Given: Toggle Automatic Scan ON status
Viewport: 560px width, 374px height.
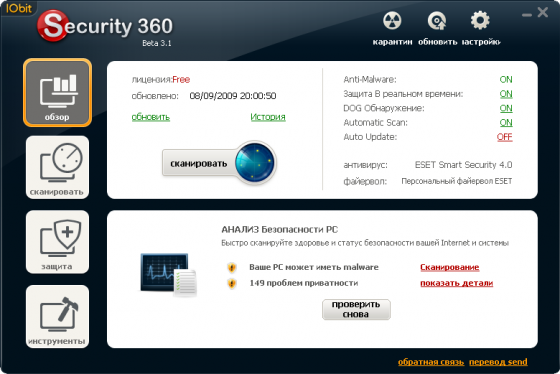Looking at the screenshot, I should (506, 123).
